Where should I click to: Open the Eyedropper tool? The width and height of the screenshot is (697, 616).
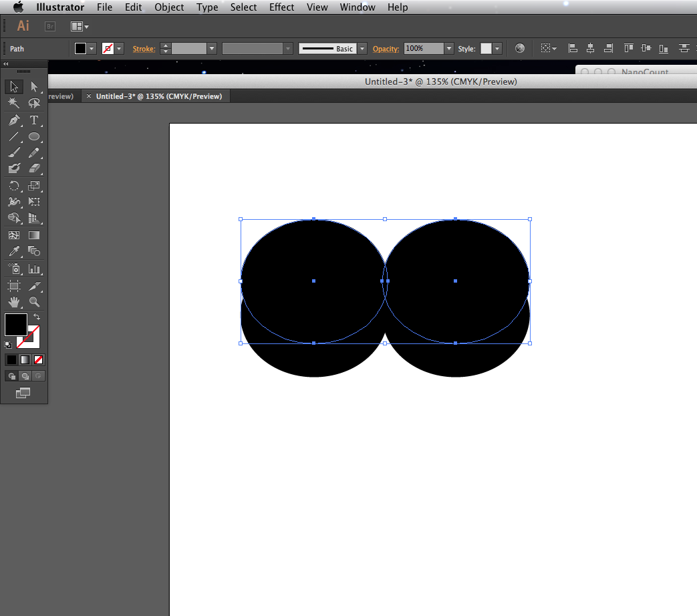click(x=14, y=251)
